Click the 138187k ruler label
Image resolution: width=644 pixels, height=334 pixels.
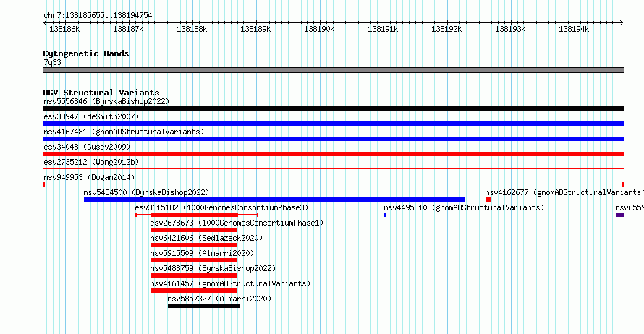point(128,30)
